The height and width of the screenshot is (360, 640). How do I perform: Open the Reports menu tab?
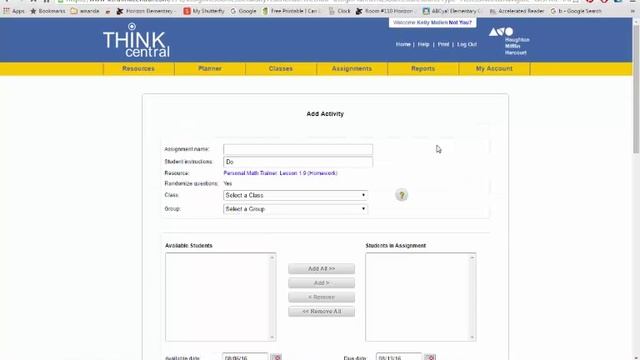pos(423,69)
